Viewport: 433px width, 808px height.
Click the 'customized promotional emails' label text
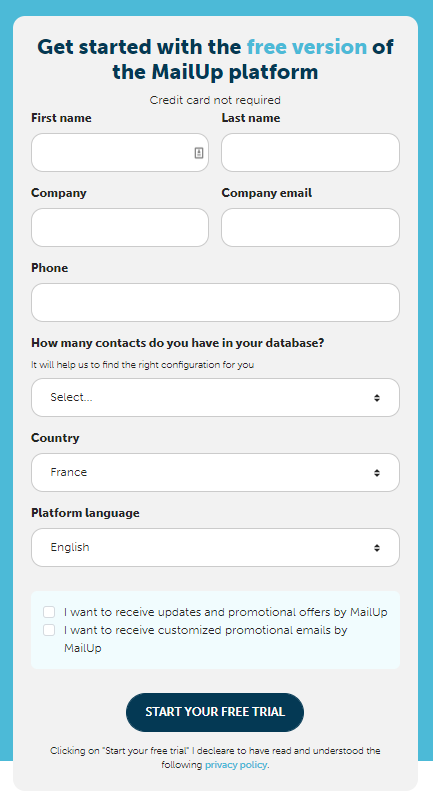(x=206, y=639)
